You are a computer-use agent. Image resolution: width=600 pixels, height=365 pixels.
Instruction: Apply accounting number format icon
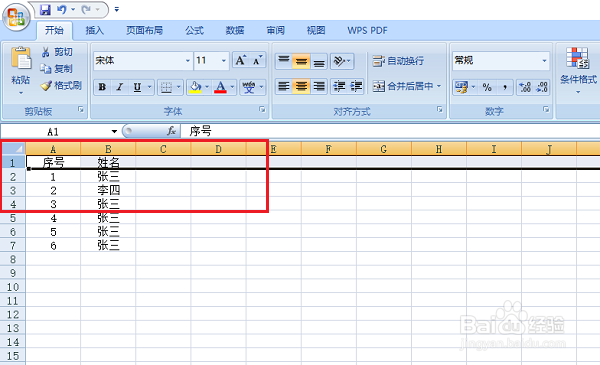click(461, 87)
